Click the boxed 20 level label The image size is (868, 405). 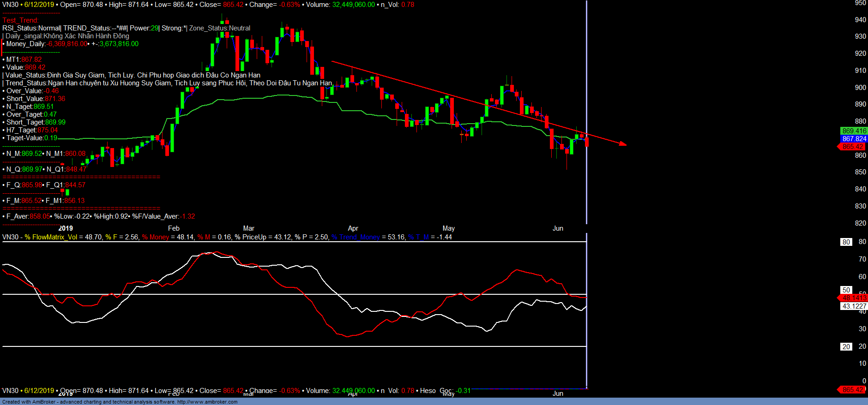click(846, 347)
